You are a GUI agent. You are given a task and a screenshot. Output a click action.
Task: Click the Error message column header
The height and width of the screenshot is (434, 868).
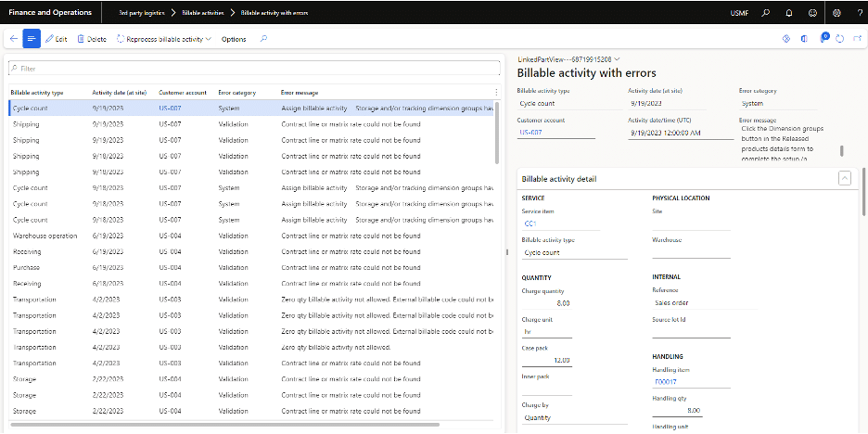click(300, 93)
